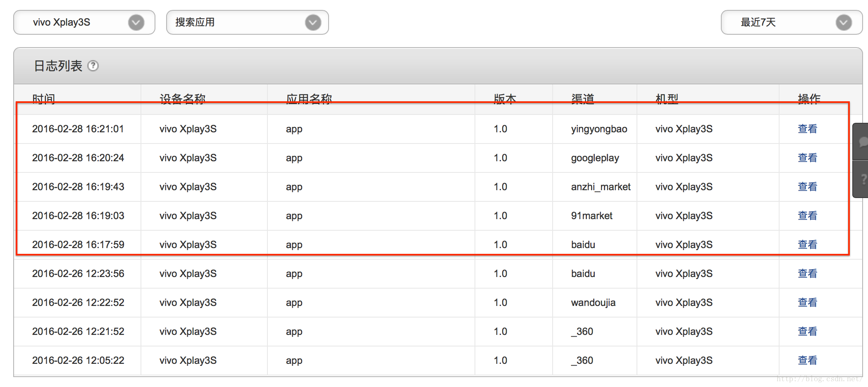Select the yingyongbao channel cell
This screenshot has height=387, width=868.
click(599, 129)
